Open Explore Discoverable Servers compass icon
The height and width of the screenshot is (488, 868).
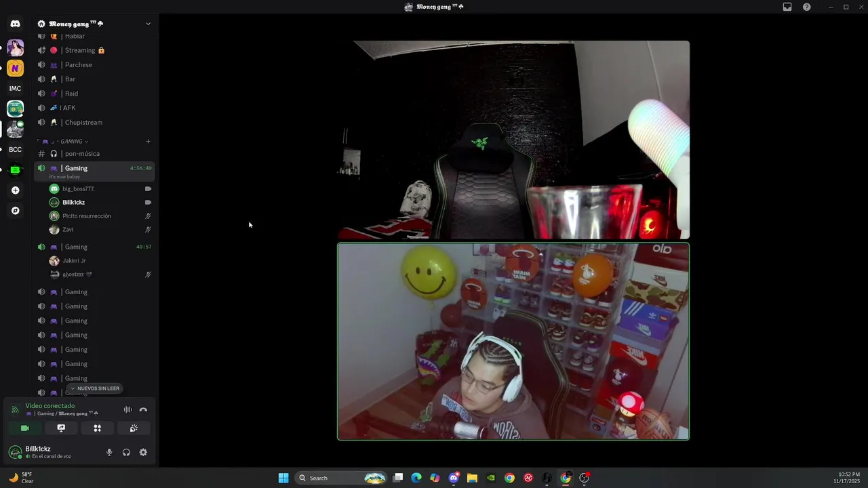coord(15,211)
